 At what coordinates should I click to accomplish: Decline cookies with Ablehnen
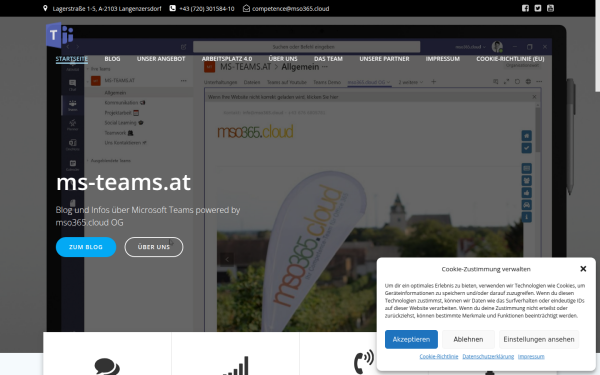pyautogui.click(x=468, y=339)
